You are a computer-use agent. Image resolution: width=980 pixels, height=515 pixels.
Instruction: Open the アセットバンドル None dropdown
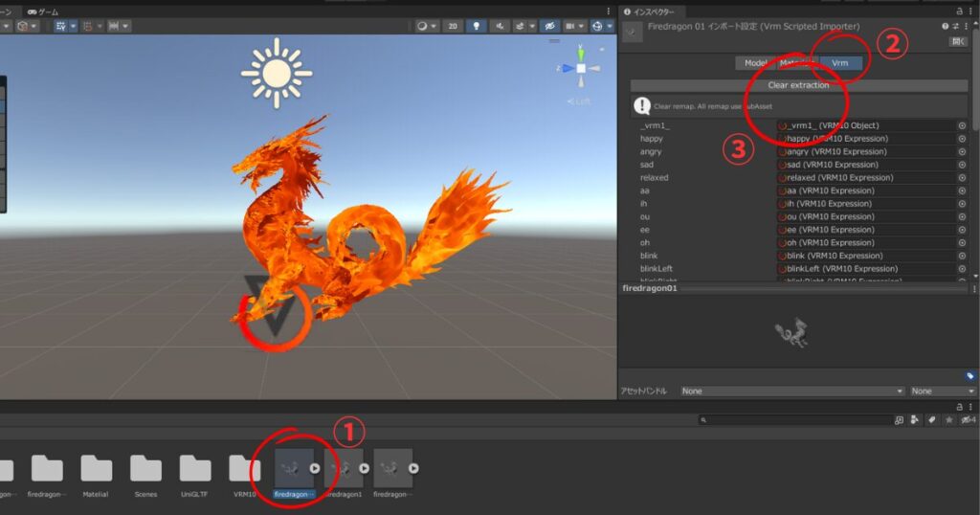coord(792,392)
